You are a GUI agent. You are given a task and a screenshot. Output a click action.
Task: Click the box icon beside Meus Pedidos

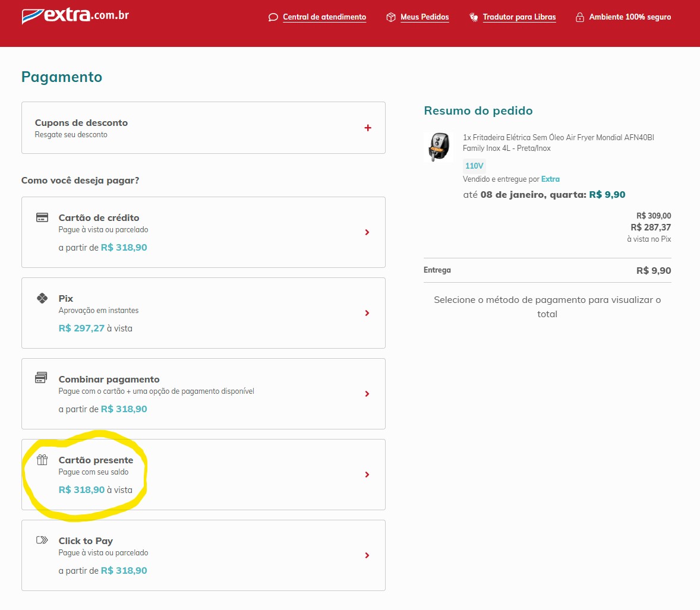click(x=390, y=17)
